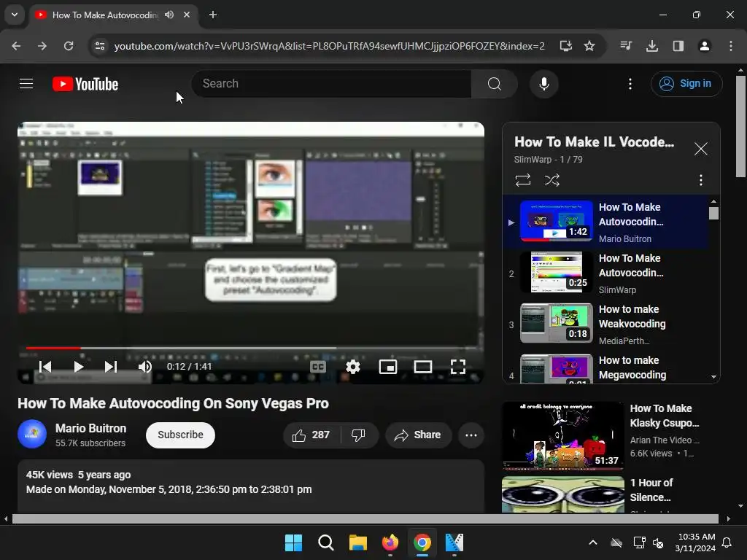The width and height of the screenshot is (747, 560).
Task: Toggle theater mode view
Action: pos(423,366)
